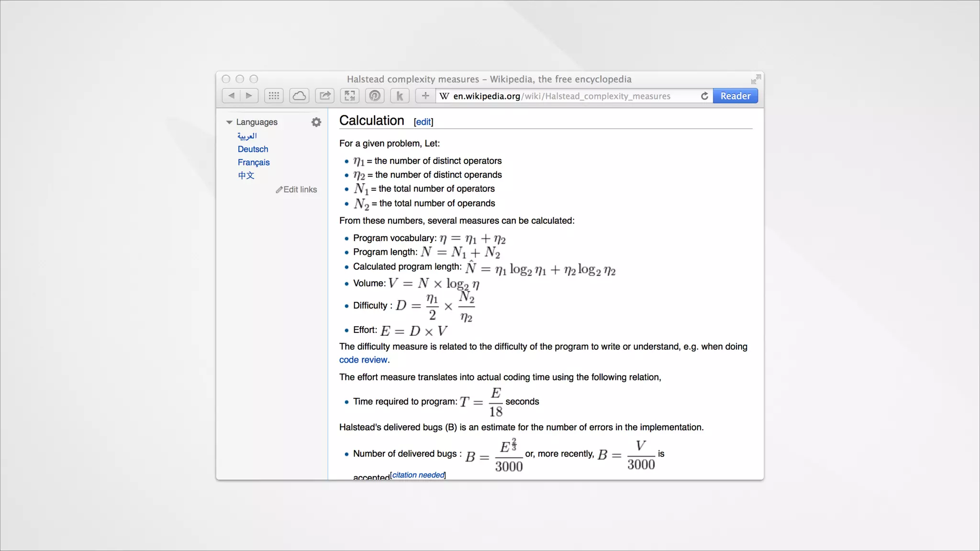The width and height of the screenshot is (980, 551).
Task: Go forward using the forward arrow
Action: 249,96
